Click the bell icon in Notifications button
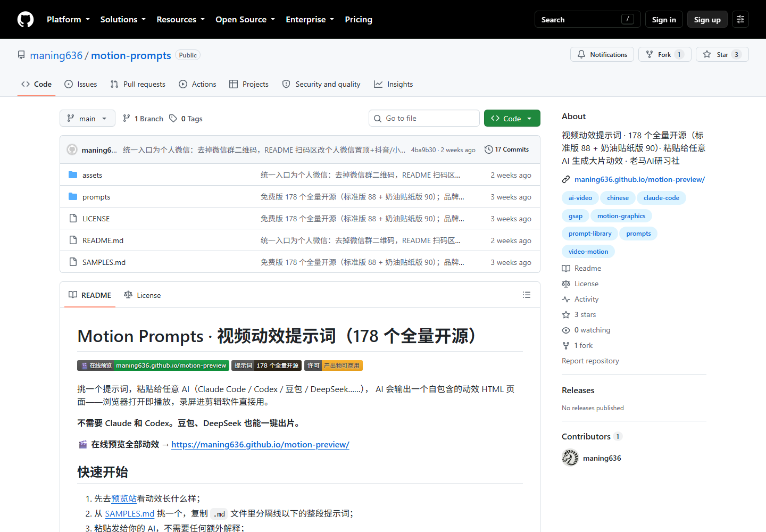766x532 pixels. pyautogui.click(x=581, y=54)
